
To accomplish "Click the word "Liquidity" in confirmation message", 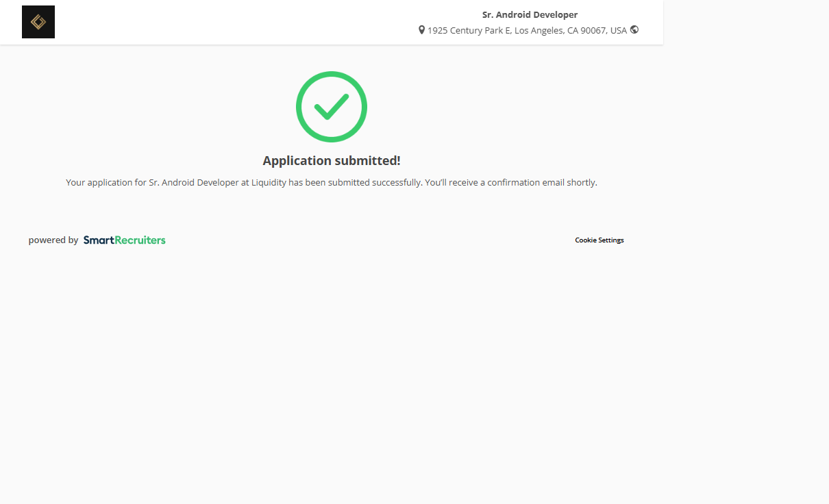I will click(x=268, y=183).
